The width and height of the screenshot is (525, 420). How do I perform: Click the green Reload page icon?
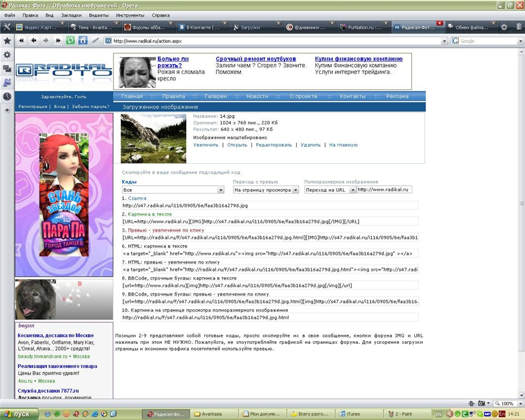pos(70,40)
